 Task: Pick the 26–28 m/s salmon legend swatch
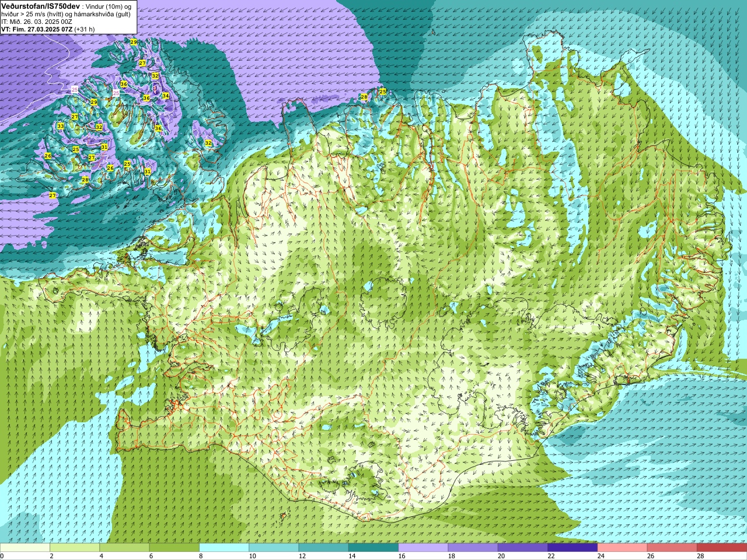pos(672,548)
